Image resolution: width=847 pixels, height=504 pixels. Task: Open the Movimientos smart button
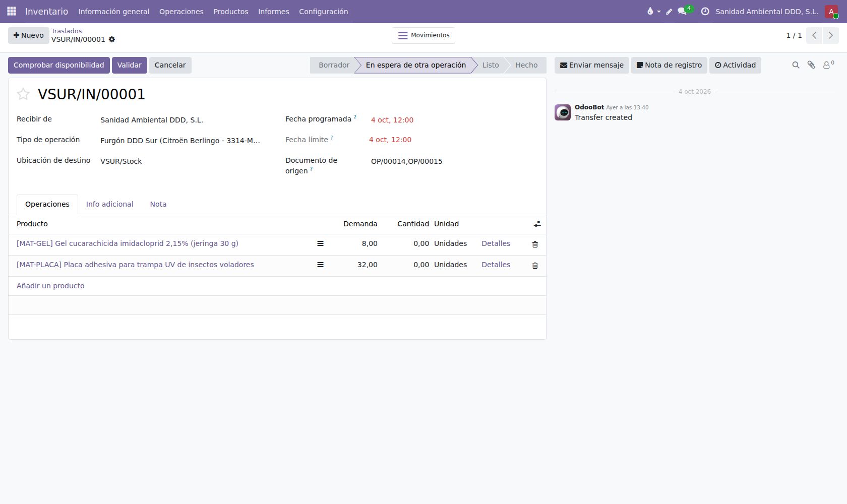point(423,35)
